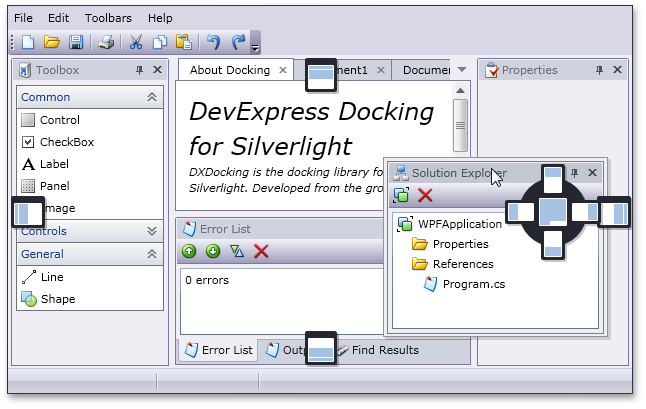Select the dock-top arrow of the center docking guide
Screen dimensions: 646x409
click(552, 179)
